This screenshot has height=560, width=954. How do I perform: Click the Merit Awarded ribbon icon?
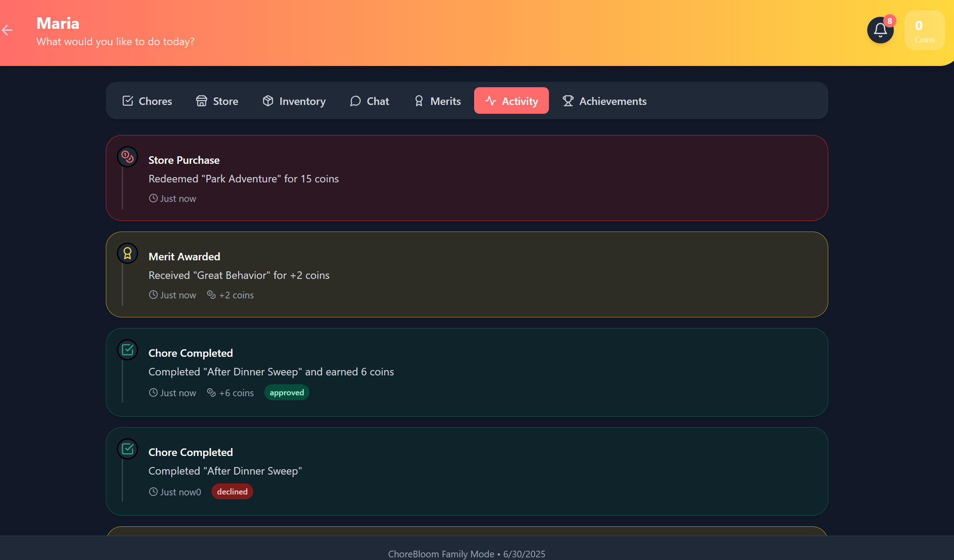pyautogui.click(x=127, y=253)
